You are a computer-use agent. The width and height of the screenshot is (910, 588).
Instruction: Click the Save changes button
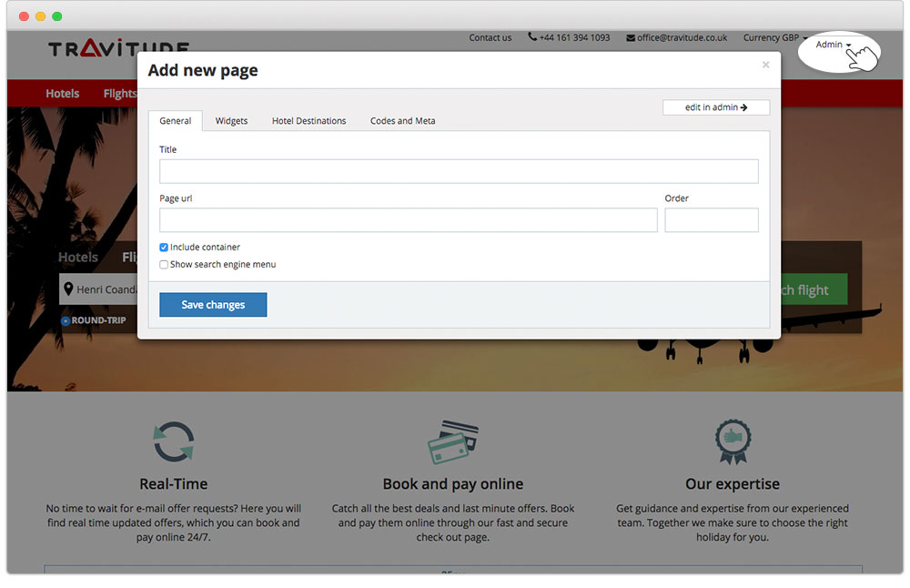(213, 305)
